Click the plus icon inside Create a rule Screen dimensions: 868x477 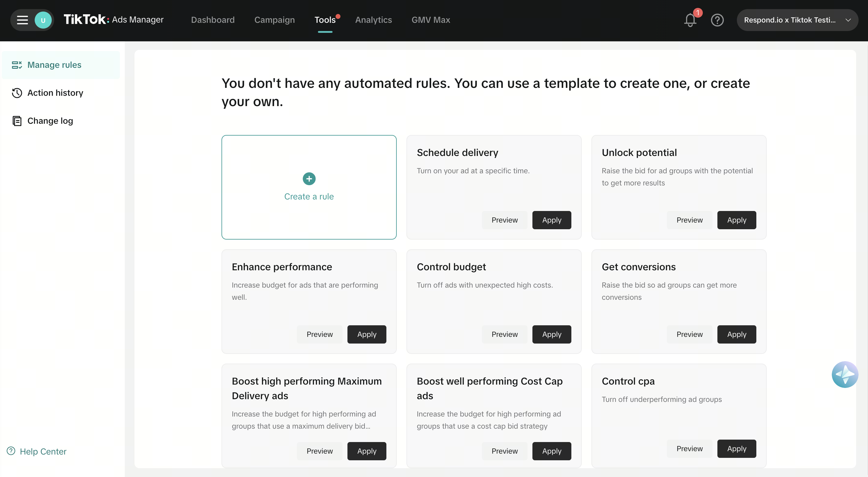coord(309,178)
